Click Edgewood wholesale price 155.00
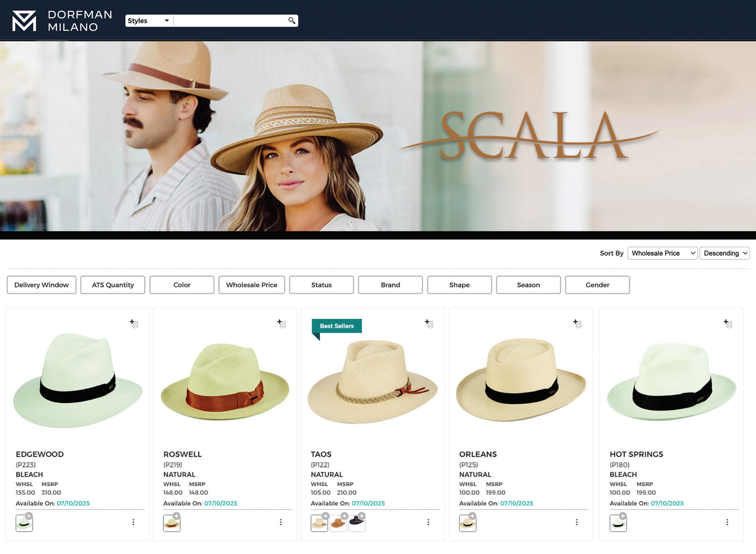The width and height of the screenshot is (756, 554). click(x=25, y=492)
